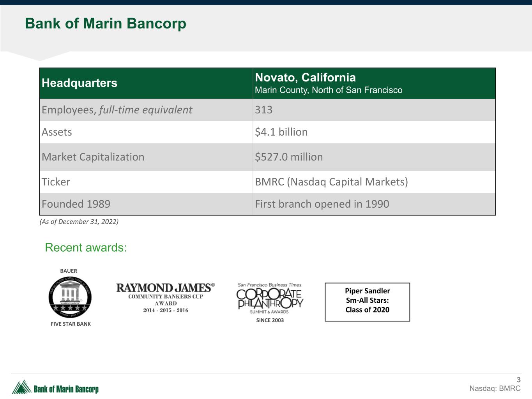Click the Founded 1989 cell
This screenshot has width=532, height=399.
click(76, 204)
